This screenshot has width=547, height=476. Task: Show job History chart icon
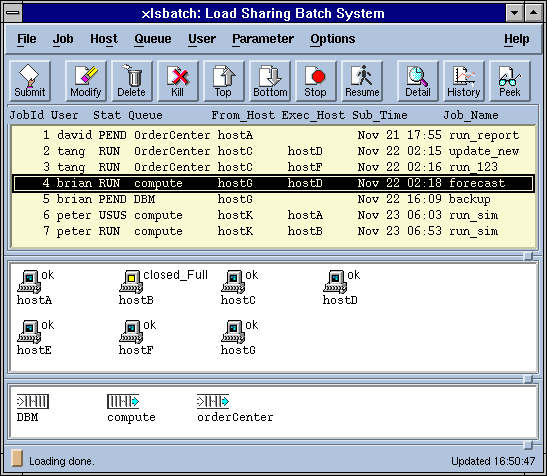coord(464,81)
